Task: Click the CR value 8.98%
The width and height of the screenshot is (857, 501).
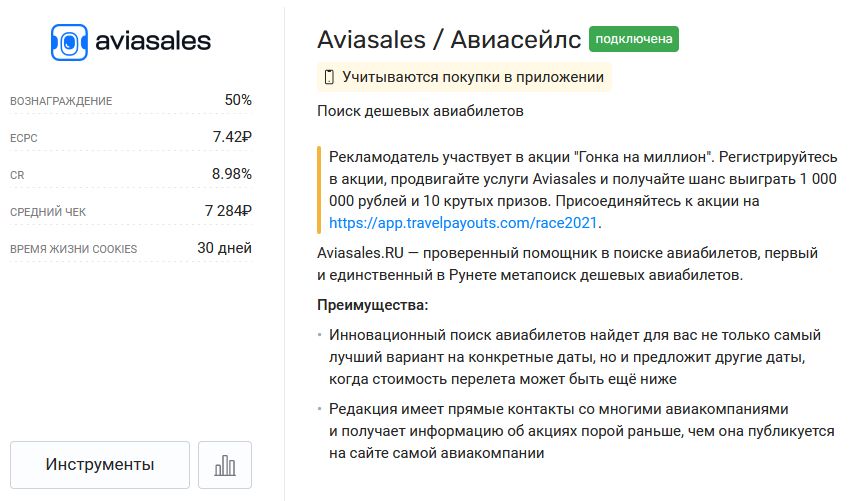Action: [x=232, y=174]
